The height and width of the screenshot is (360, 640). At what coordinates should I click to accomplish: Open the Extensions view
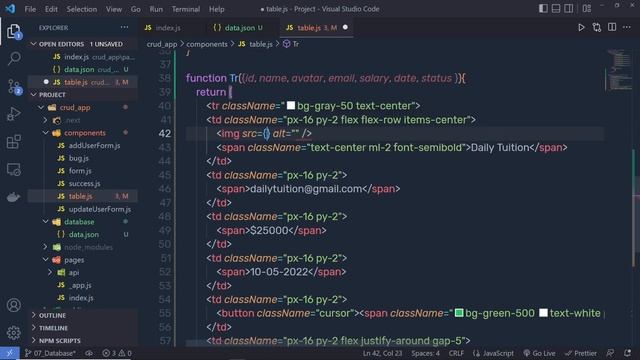point(13,142)
